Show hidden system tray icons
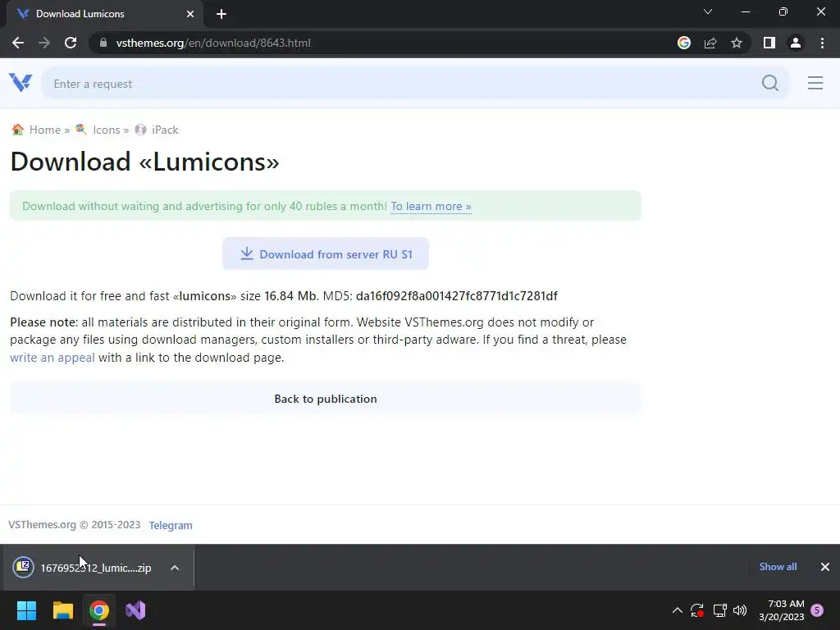This screenshot has width=840, height=630. 677,610
